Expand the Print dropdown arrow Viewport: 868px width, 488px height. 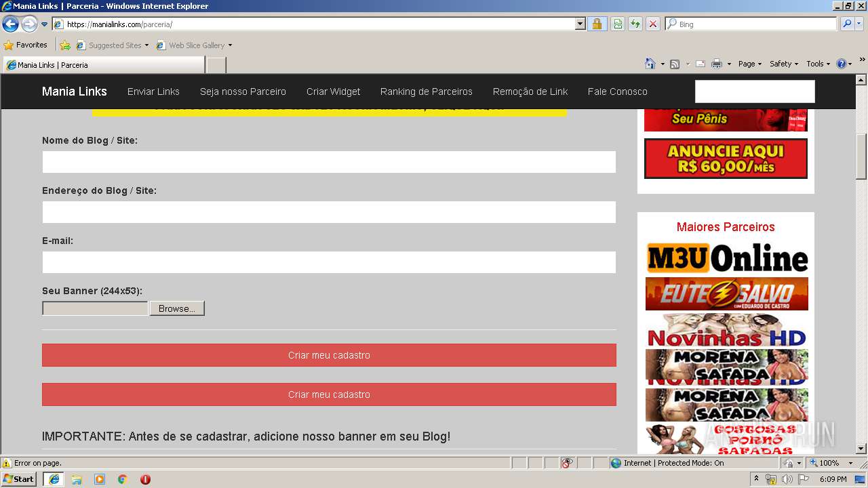(729, 64)
